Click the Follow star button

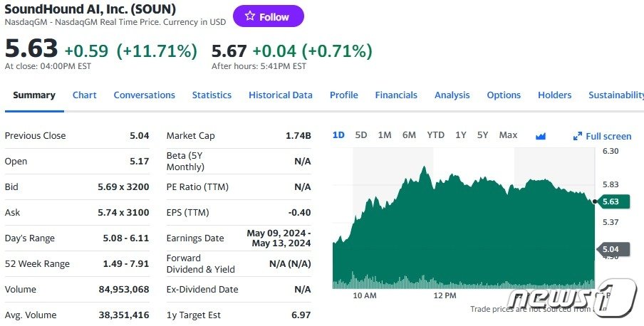coord(268,16)
